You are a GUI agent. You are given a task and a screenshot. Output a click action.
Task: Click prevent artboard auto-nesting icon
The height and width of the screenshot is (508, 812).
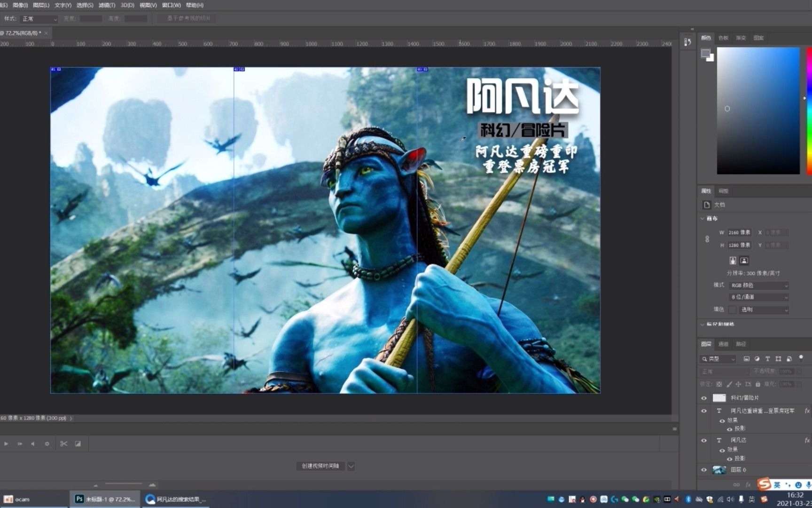click(748, 384)
